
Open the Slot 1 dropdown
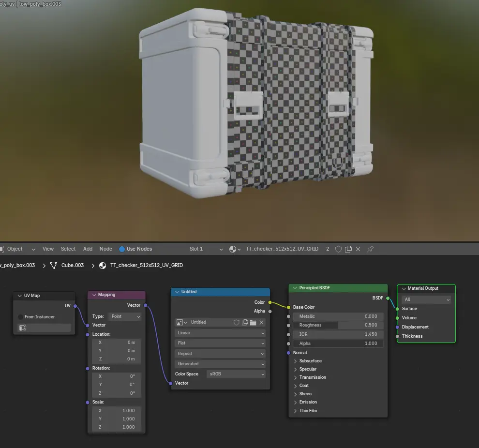point(206,249)
